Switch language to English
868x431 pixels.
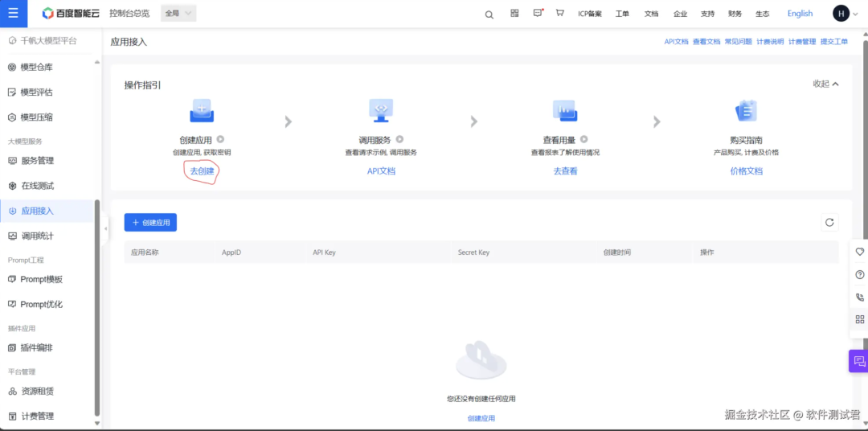coord(800,14)
